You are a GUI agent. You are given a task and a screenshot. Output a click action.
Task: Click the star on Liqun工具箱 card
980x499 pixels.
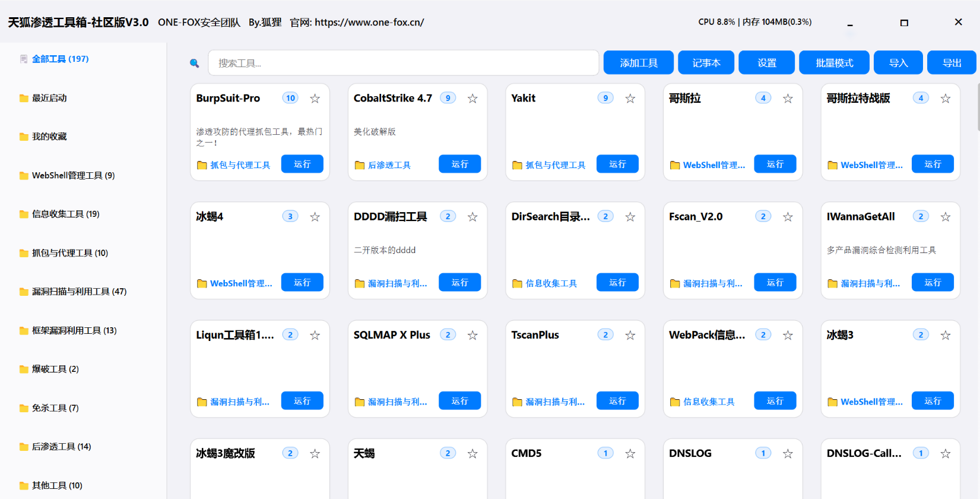(x=315, y=335)
